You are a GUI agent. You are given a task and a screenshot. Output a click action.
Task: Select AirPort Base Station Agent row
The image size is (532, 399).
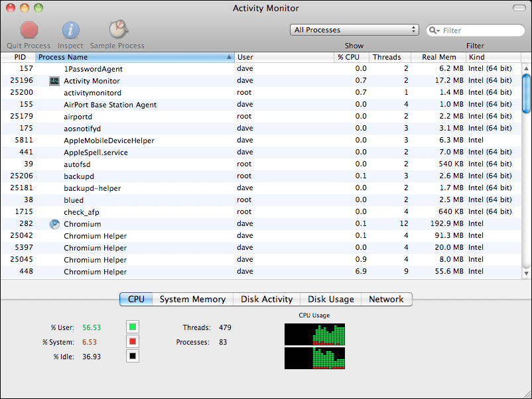(x=261, y=105)
